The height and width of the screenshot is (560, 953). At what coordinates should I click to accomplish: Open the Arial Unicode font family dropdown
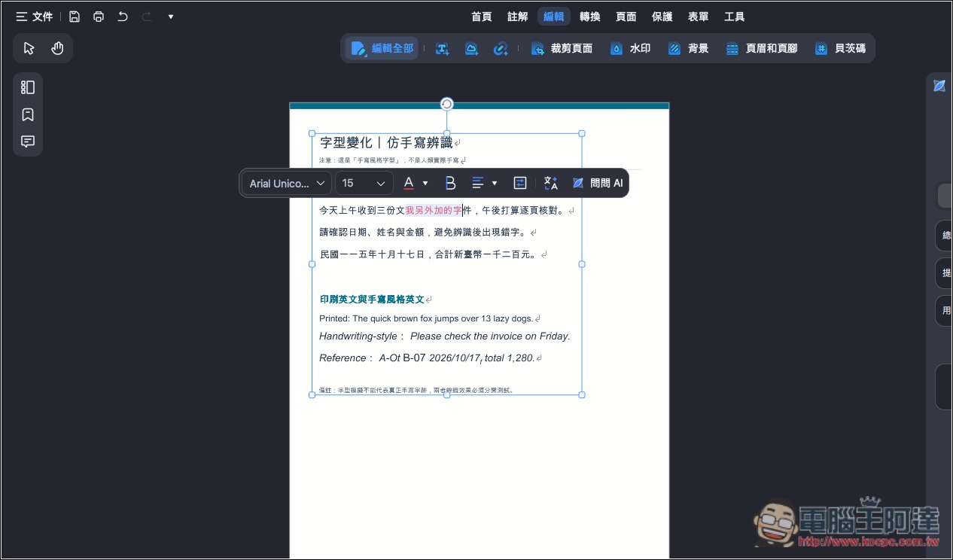point(288,183)
